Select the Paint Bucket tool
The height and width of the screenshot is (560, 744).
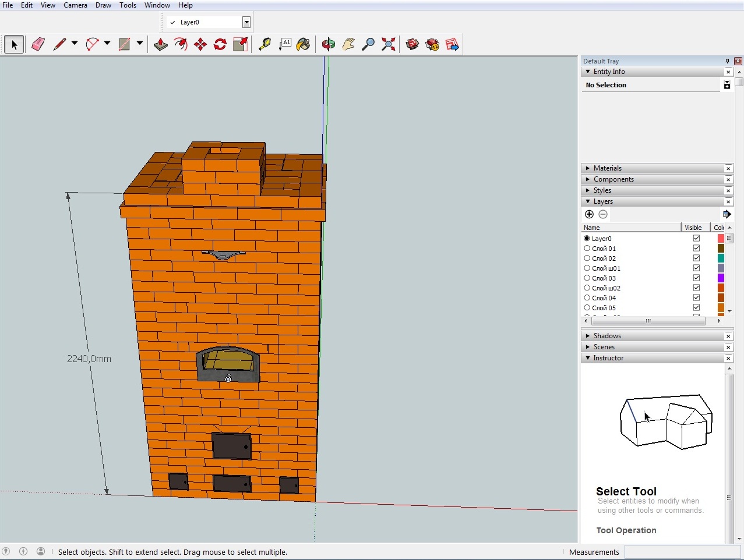[x=303, y=44]
